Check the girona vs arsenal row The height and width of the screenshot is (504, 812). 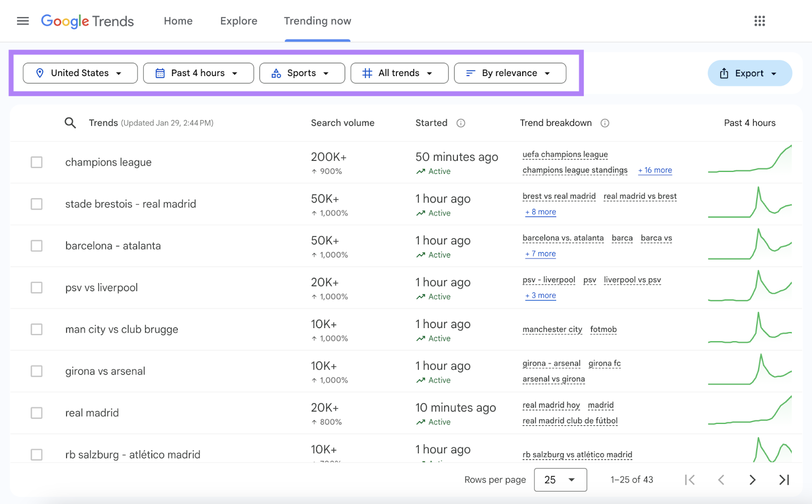(37, 371)
